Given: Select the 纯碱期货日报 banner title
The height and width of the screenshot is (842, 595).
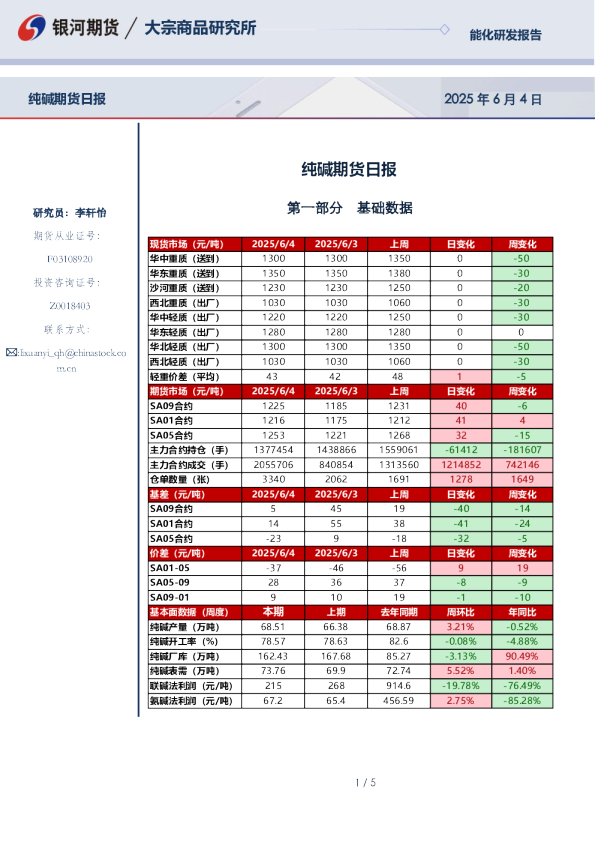Looking at the screenshot, I should click(67, 99).
